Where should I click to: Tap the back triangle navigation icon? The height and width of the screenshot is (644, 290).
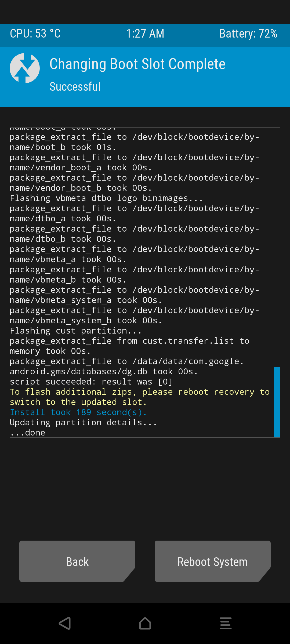click(65, 623)
